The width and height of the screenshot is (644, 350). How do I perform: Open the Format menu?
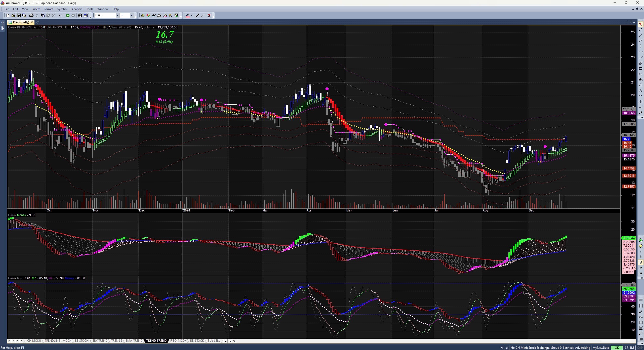tap(48, 9)
